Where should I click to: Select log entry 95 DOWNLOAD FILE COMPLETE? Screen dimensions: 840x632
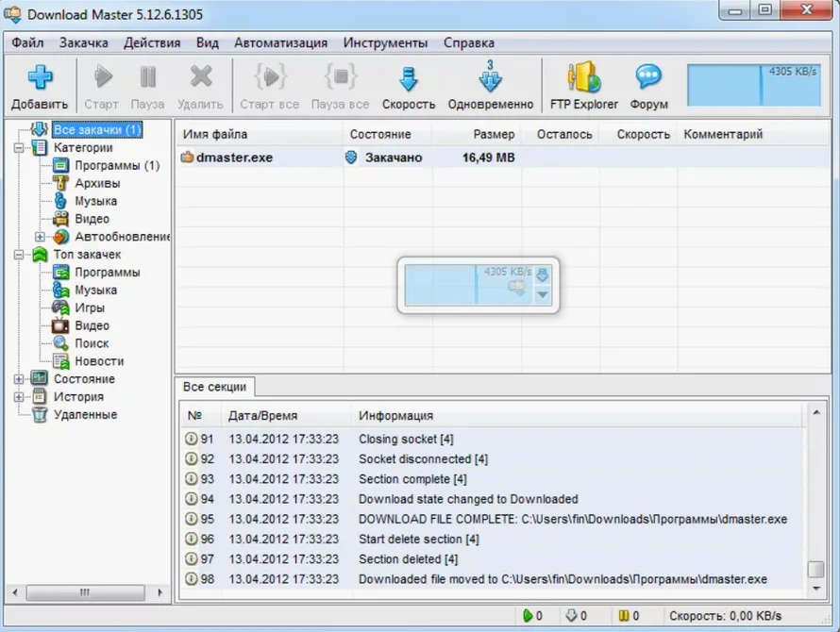click(493, 519)
